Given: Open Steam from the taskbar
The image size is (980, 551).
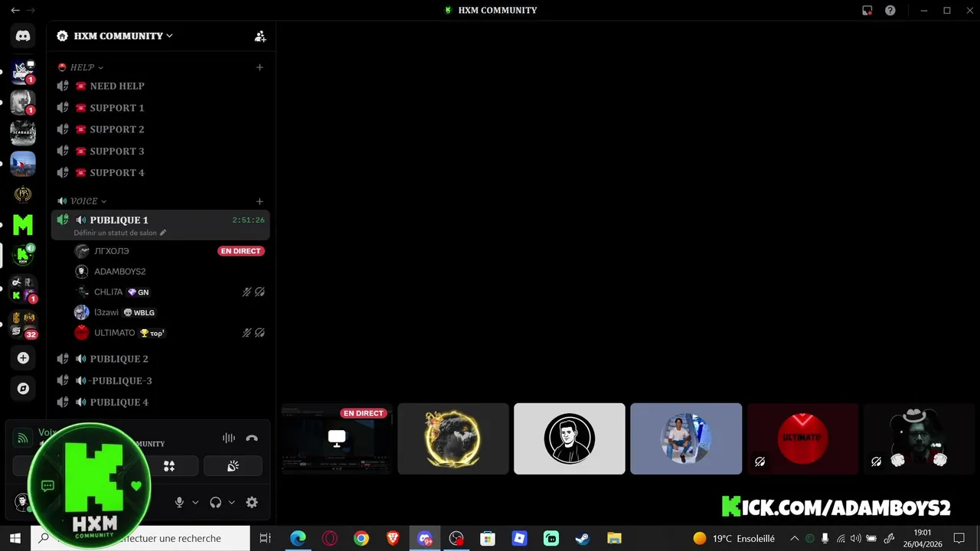Looking at the screenshot, I should click(583, 539).
